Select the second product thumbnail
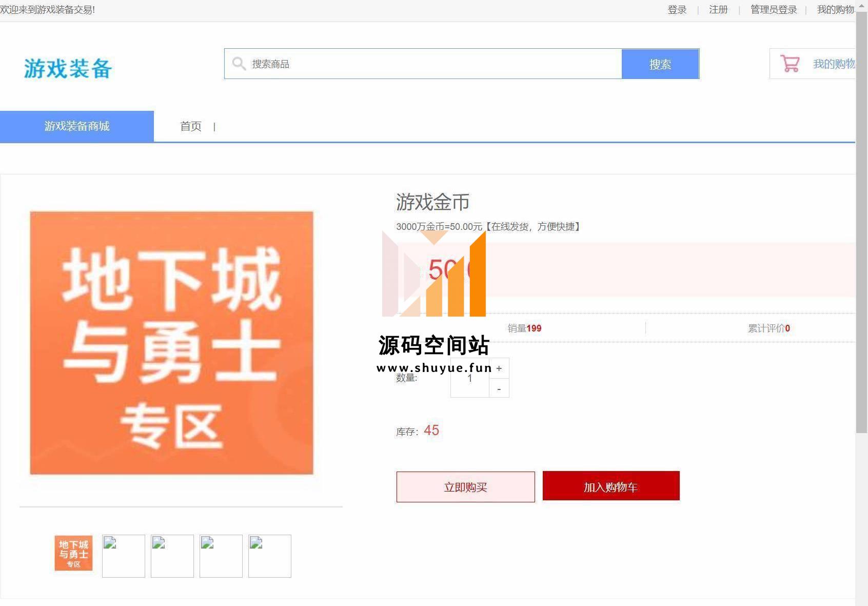The width and height of the screenshot is (868, 606). point(124,556)
